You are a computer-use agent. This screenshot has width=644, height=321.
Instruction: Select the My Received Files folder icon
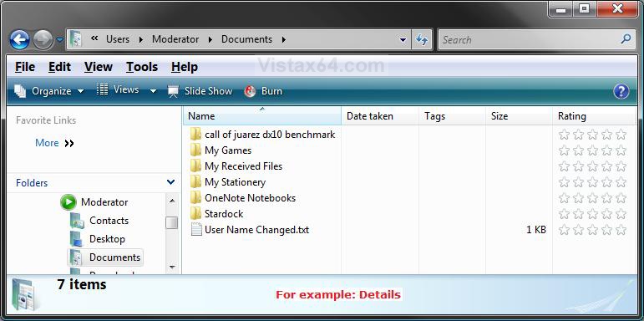(196, 166)
